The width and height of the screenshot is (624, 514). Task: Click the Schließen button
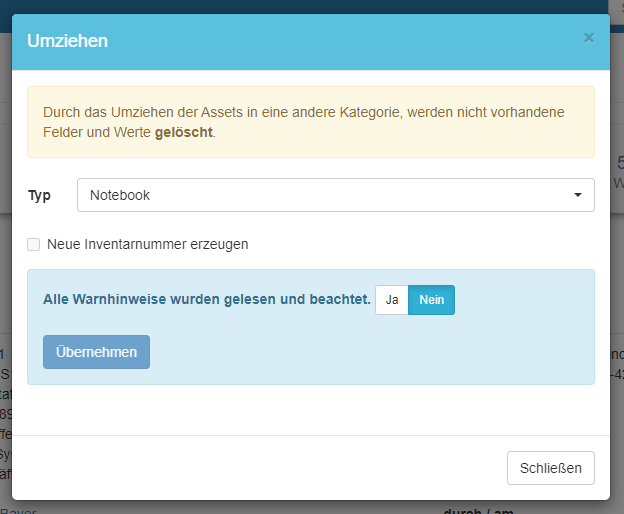click(551, 467)
